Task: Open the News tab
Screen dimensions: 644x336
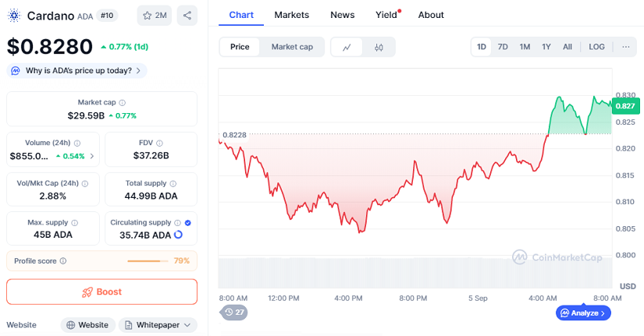Action: pos(342,15)
